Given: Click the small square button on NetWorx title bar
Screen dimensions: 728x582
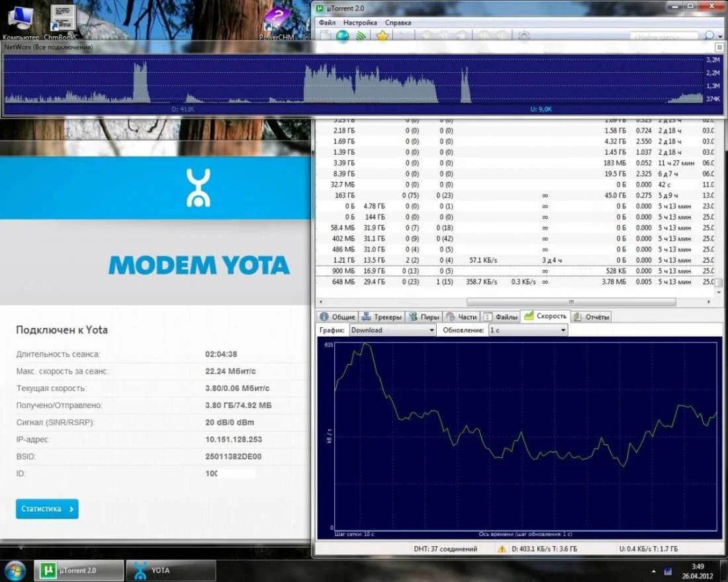Looking at the screenshot, I should 719,48.
